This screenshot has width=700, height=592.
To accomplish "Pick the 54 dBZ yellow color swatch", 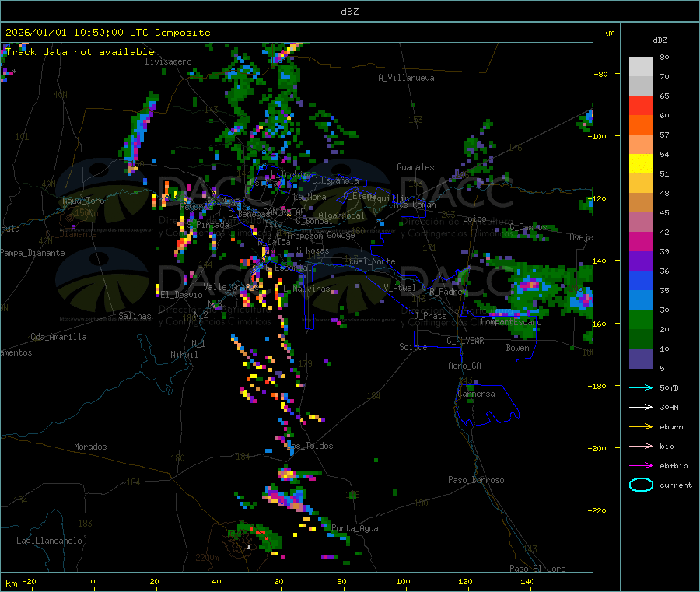I will [x=641, y=164].
